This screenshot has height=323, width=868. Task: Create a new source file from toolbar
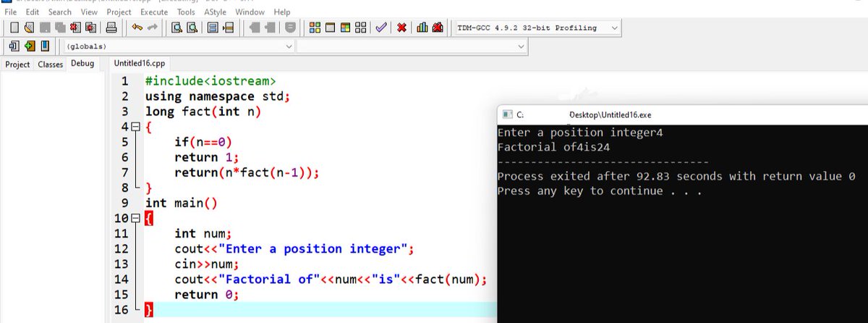(x=14, y=28)
